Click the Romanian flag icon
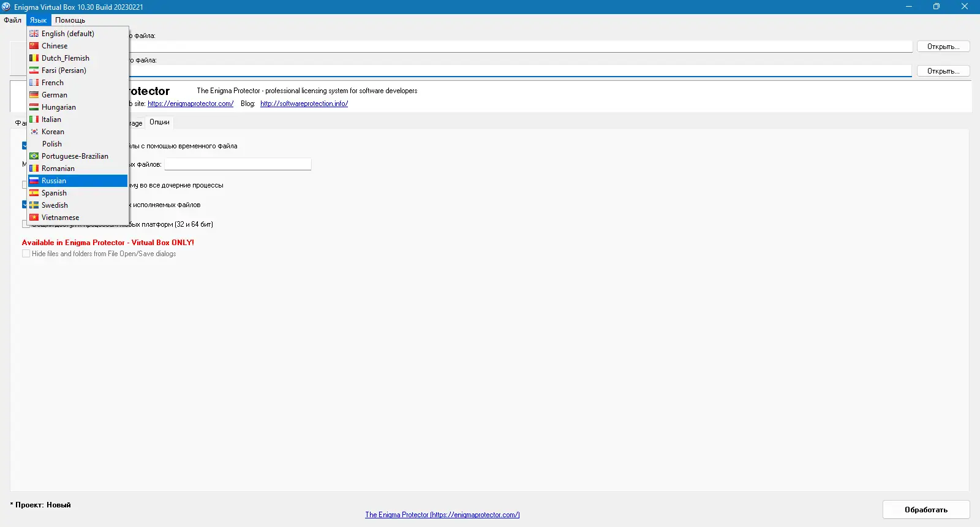Image resolution: width=980 pixels, height=527 pixels. (x=34, y=169)
